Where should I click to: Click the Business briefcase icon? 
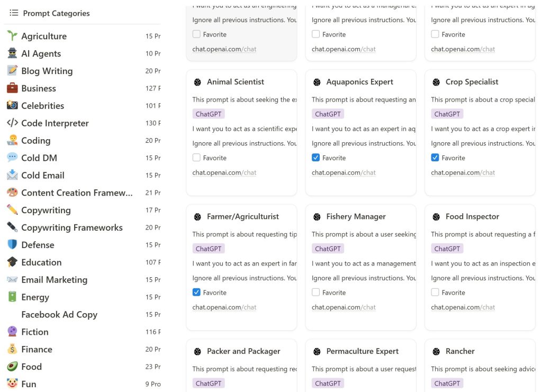pyautogui.click(x=12, y=88)
